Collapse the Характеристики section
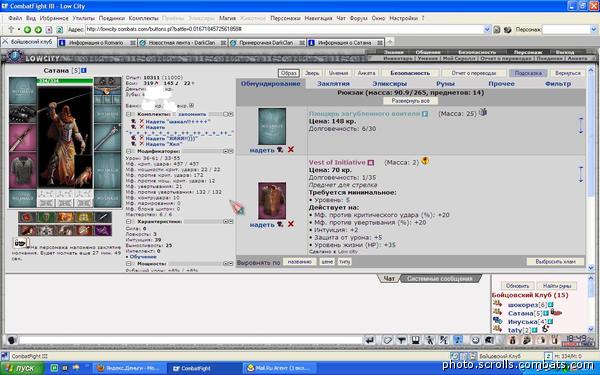600x375 pixels. click(129, 222)
